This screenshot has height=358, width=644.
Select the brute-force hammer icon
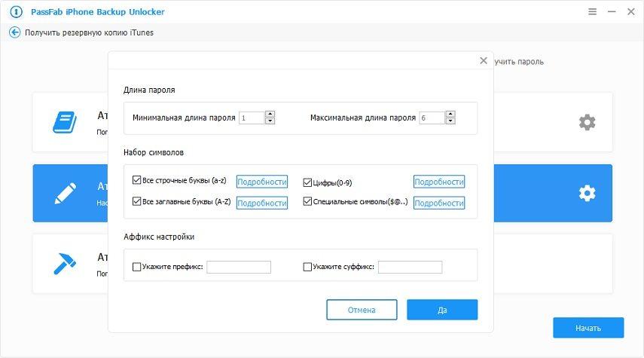tap(65, 263)
